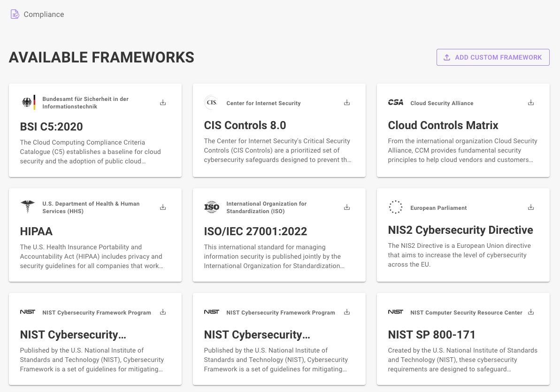The height and width of the screenshot is (392, 560).
Task: Click 'Bundesamt für Sicherheit in der Informationstechnik' label
Action: click(x=85, y=102)
